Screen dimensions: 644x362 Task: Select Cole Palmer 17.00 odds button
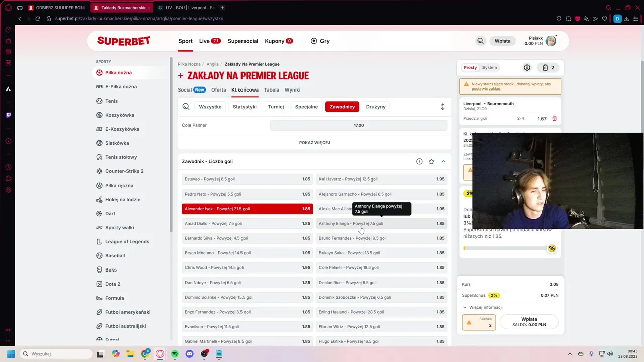click(x=359, y=125)
